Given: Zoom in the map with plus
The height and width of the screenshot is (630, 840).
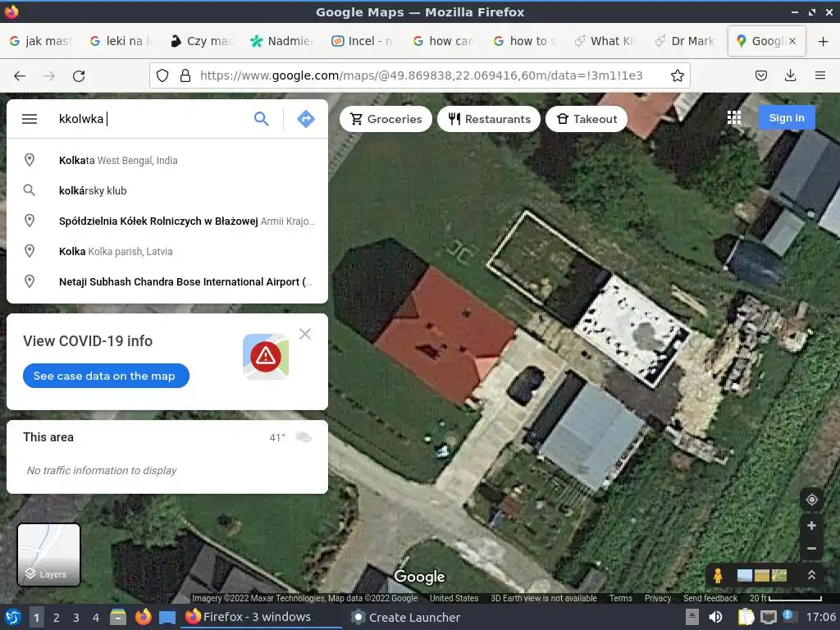Looking at the screenshot, I should [811, 526].
